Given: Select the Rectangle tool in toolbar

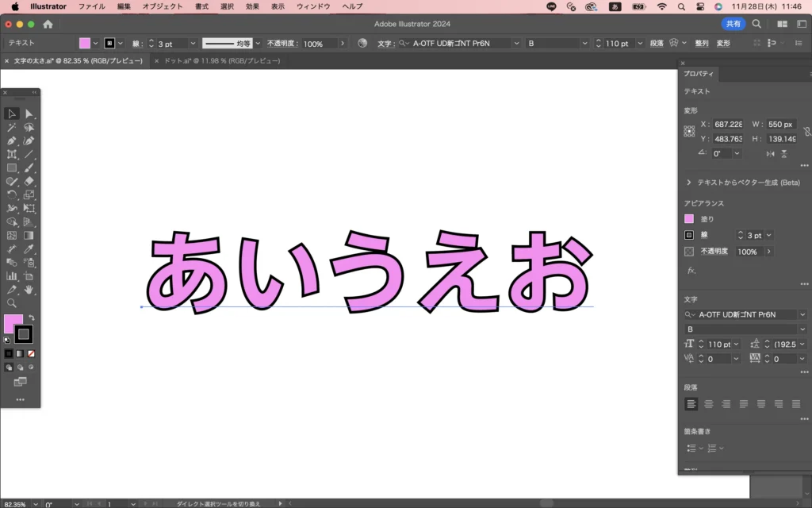Looking at the screenshot, I should click(12, 168).
